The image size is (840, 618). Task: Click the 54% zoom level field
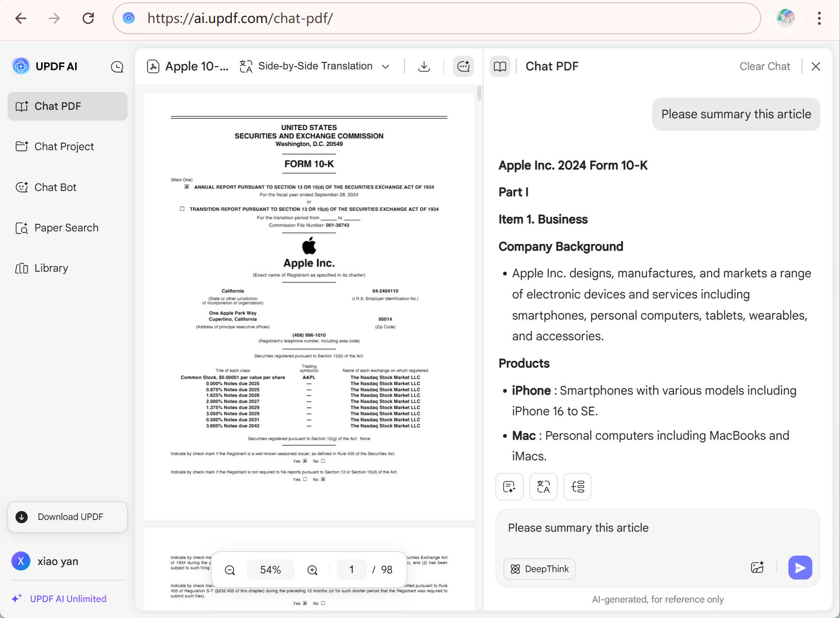pos(270,570)
